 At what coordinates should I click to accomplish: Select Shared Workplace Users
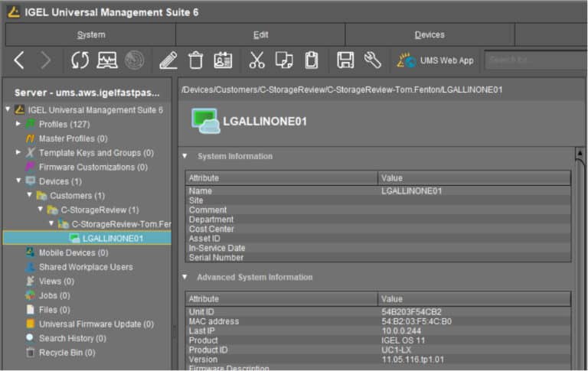[86, 267]
